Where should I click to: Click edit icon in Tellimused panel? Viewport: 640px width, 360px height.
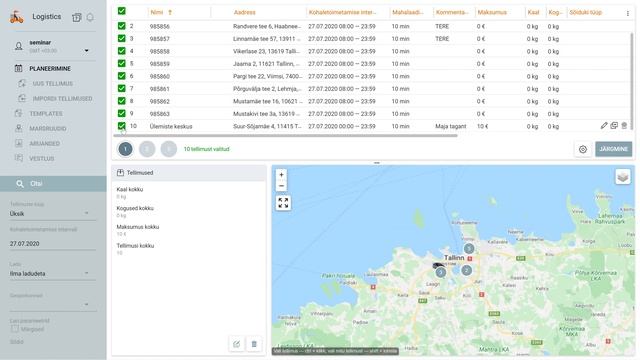237,344
